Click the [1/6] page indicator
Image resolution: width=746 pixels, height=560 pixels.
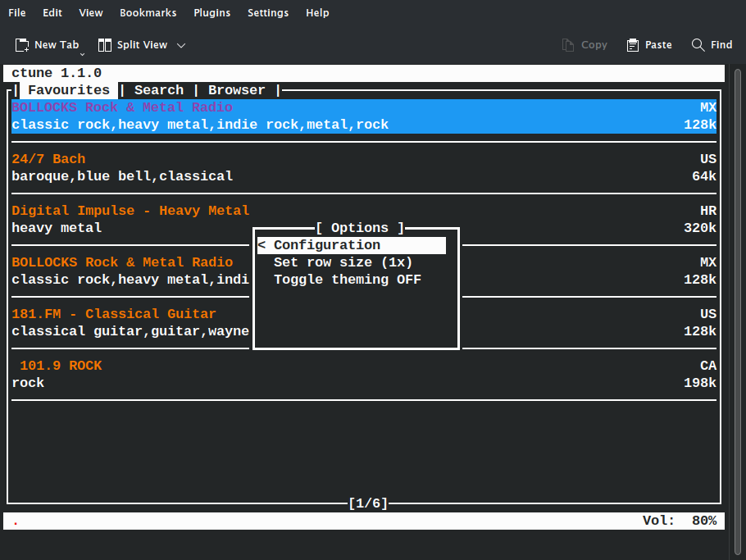coord(368,503)
